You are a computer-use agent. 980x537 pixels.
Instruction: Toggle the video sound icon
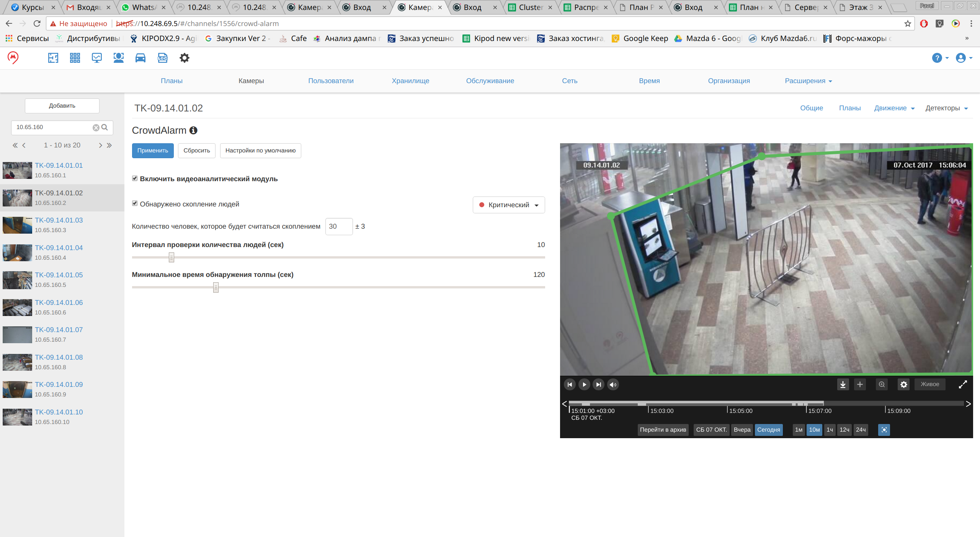click(613, 384)
